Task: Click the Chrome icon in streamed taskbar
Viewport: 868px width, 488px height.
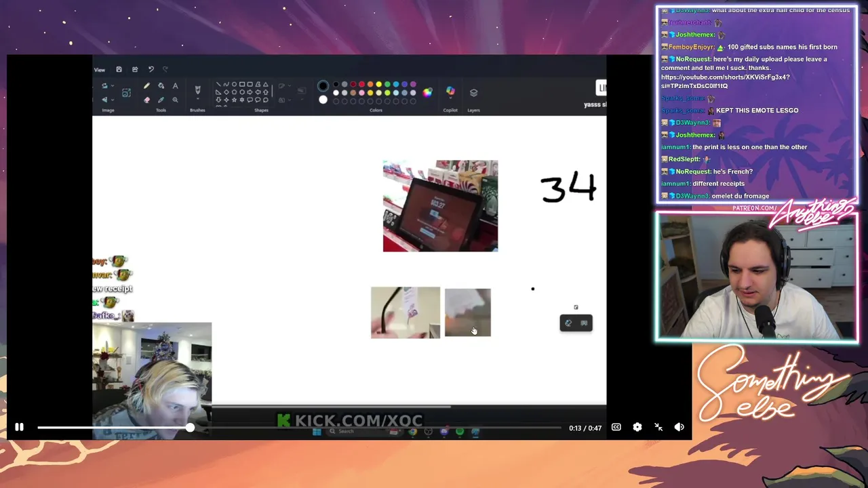Action: (x=412, y=431)
